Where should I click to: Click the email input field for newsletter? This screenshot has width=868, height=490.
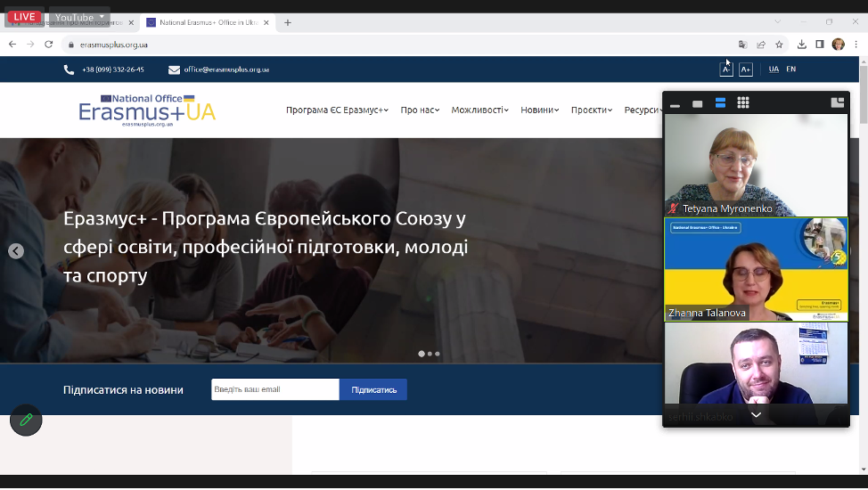pyautogui.click(x=274, y=389)
